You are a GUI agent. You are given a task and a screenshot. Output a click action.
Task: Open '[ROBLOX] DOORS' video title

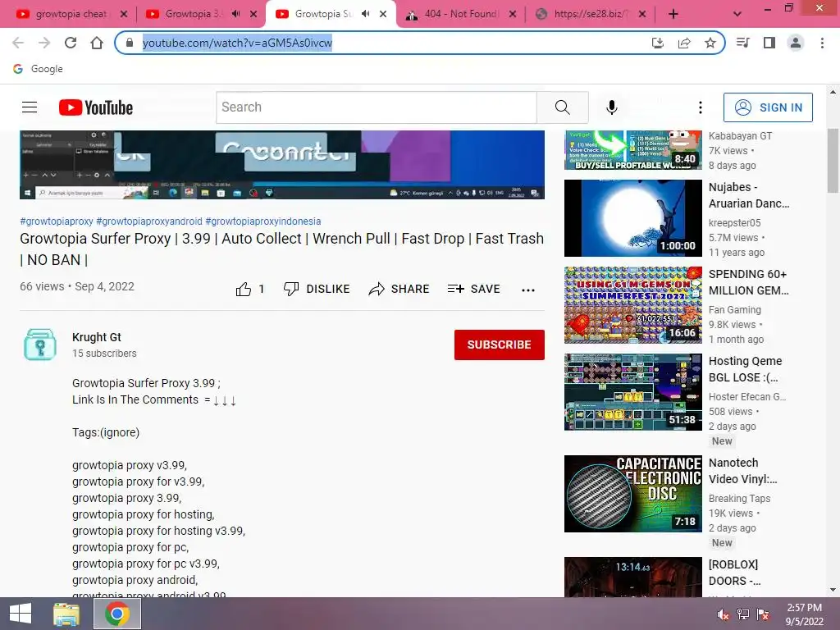734,573
